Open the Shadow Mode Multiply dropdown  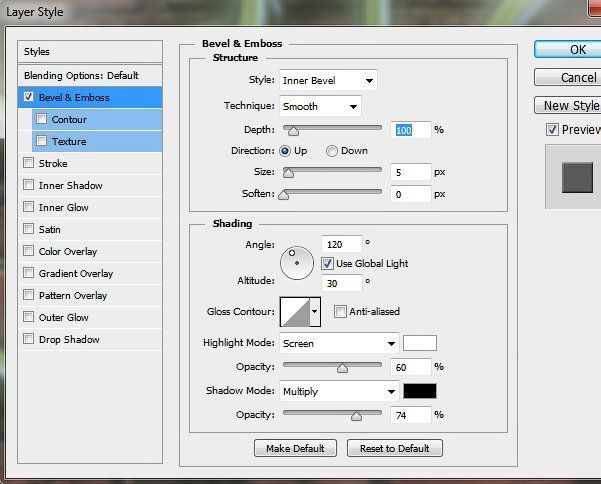pos(340,391)
